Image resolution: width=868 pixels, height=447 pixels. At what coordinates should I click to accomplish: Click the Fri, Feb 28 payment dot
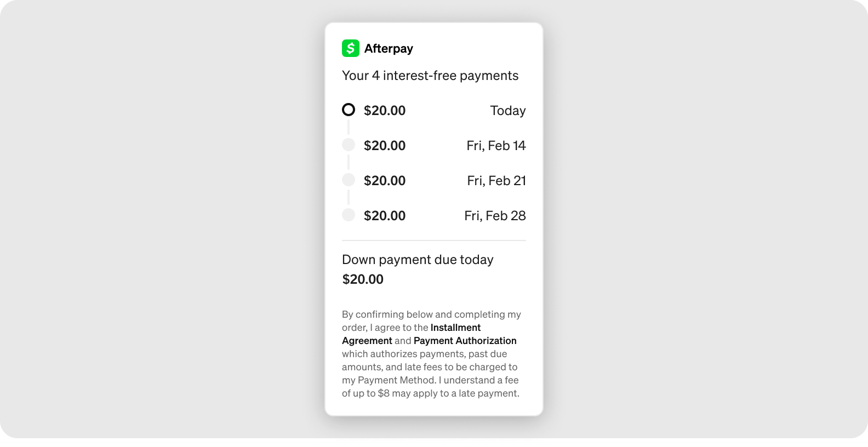[349, 215]
